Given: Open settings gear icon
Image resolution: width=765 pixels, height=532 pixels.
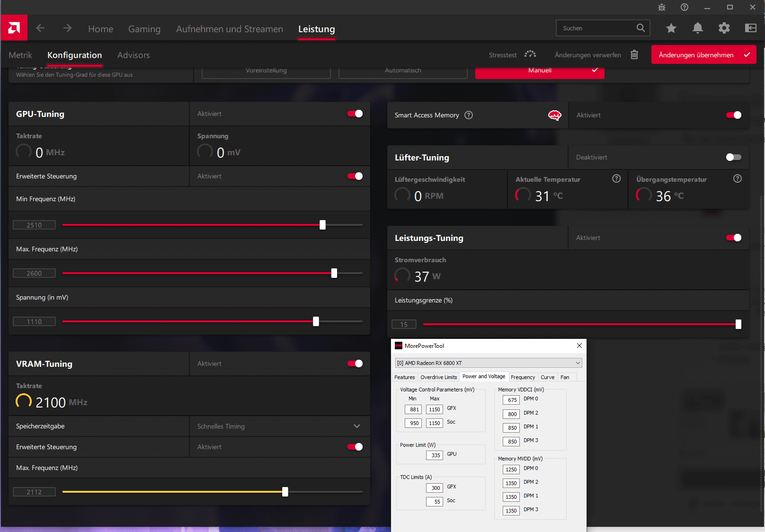Looking at the screenshot, I should 724,28.
